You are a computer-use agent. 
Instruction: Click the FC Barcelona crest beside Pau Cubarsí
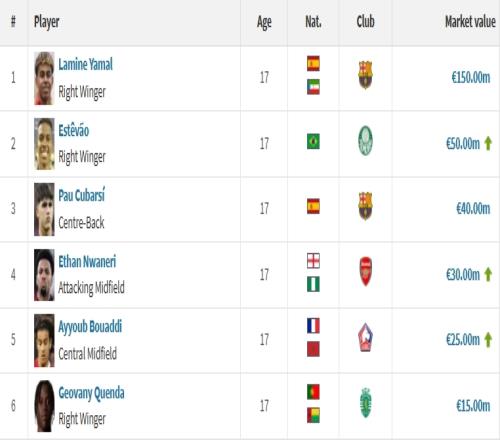pyautogui.click(x=365, y=206)
